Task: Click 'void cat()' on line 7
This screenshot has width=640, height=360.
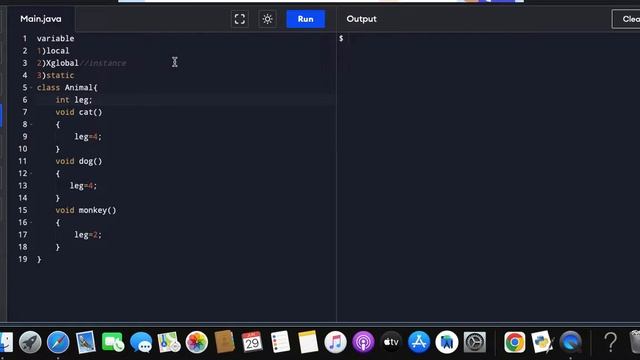Action: (x=79, y=112)
